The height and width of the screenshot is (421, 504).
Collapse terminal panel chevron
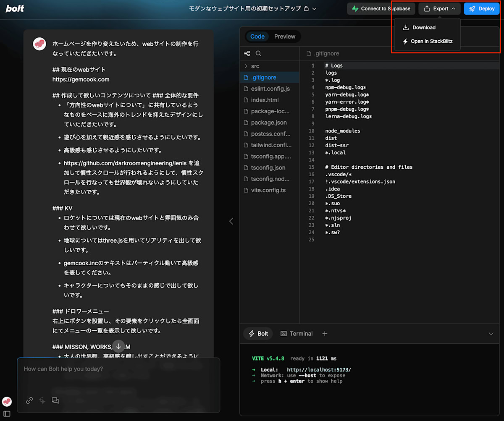point(491,334)
